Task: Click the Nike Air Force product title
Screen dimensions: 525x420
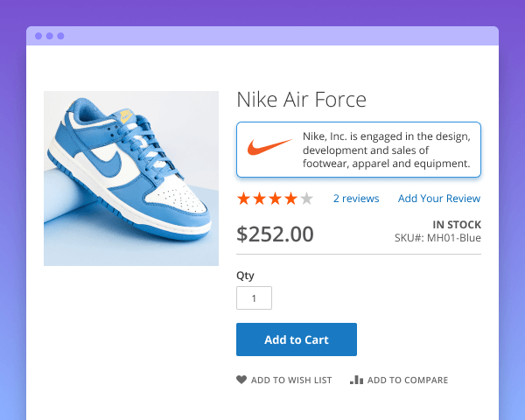Action: point(301,99)
